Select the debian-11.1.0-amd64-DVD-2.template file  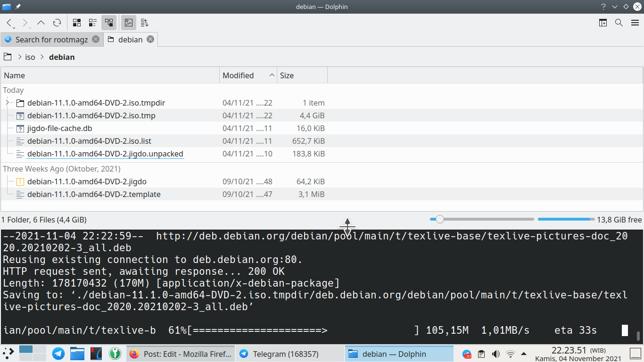coord(94,194)
